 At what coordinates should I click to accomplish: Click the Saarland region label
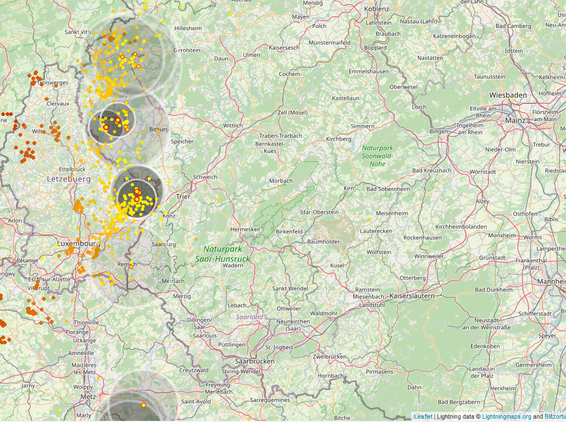point(249,317)
